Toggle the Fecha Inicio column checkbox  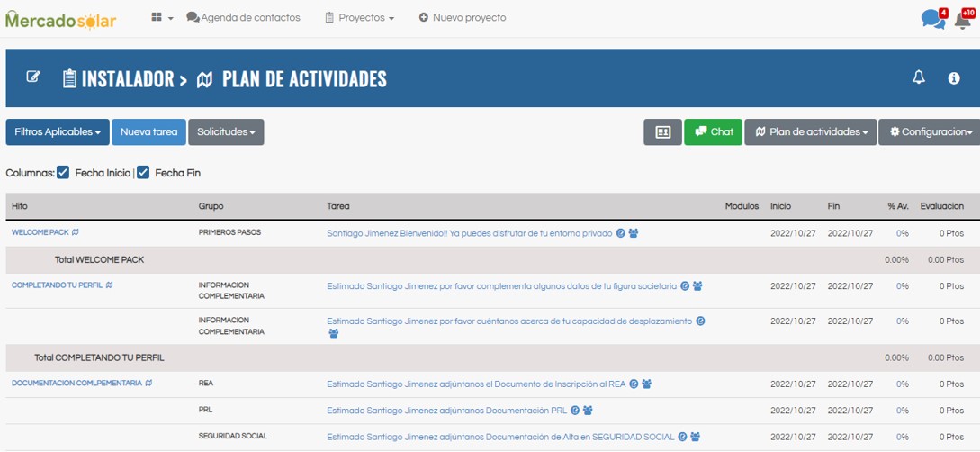[63, 173]
